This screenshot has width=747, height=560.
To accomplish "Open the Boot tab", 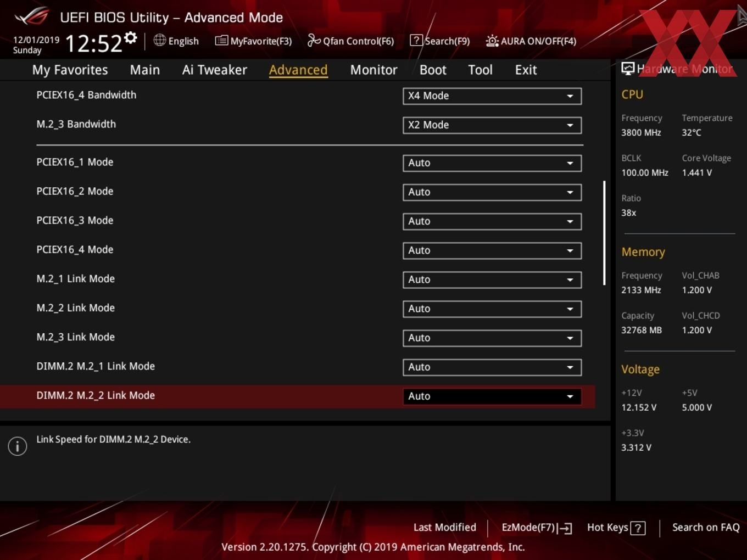I will click(x=433, y=70).
